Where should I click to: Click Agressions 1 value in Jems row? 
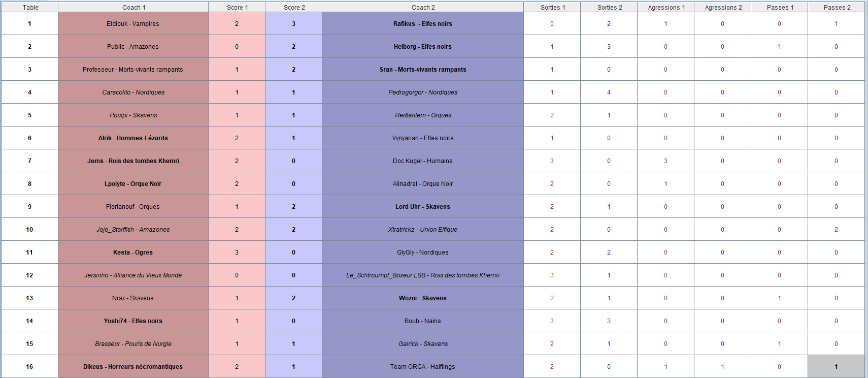click(x=665, y=161)
